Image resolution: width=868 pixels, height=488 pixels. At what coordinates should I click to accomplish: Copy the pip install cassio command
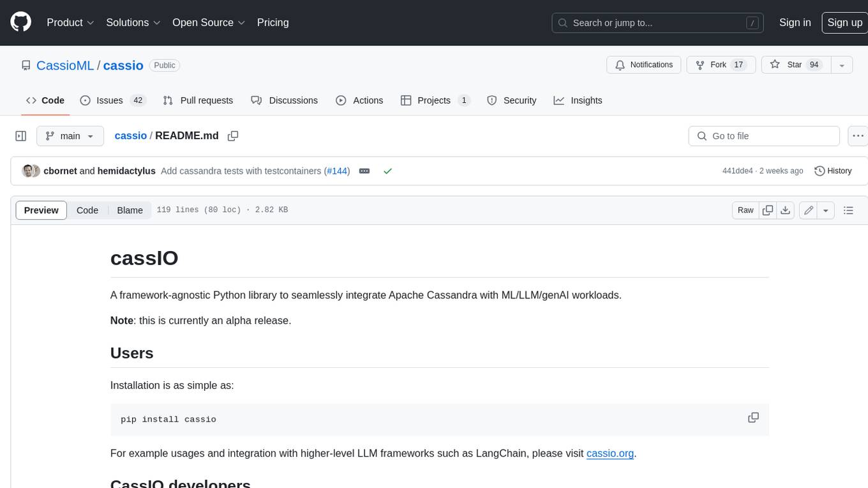pyautogui.click(x=753, y=418)
